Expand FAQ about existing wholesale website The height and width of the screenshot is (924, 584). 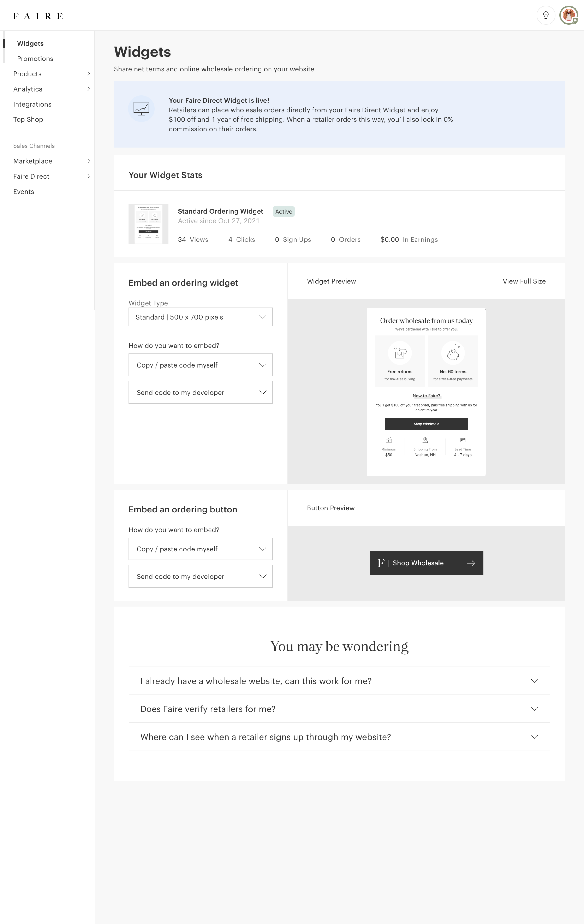(x=339, y=681)
